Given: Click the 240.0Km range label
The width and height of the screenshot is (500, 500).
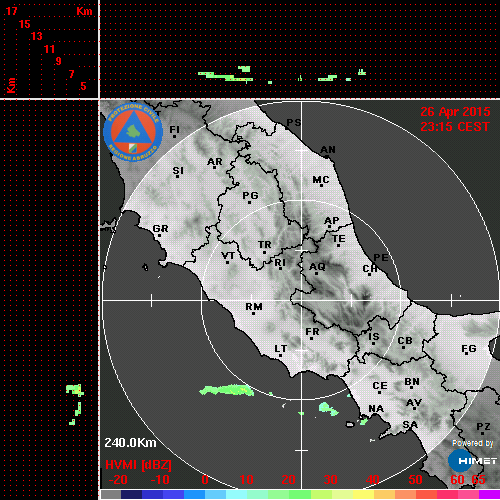Looking at the screenshot, I should (130, 443).
